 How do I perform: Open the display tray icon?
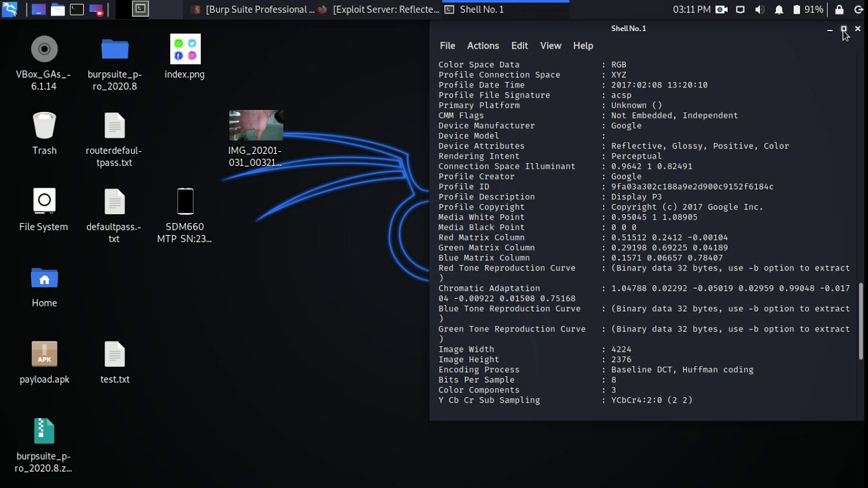coord(741,9)
